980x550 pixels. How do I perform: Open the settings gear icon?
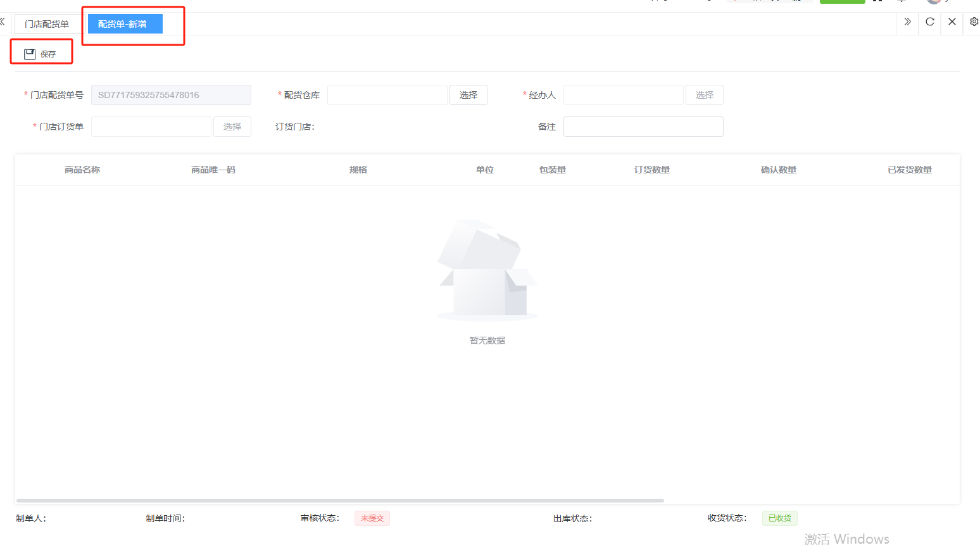(974, 22)
